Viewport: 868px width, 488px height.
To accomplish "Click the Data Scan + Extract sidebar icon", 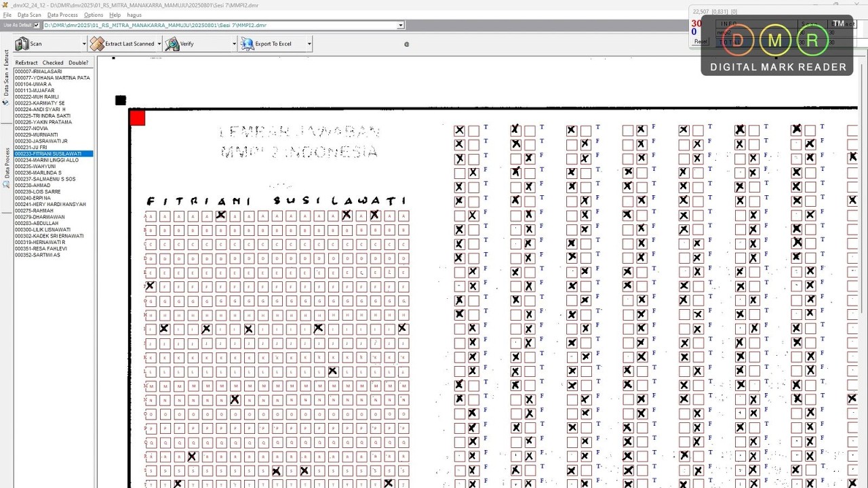I will tap(6, 103).
